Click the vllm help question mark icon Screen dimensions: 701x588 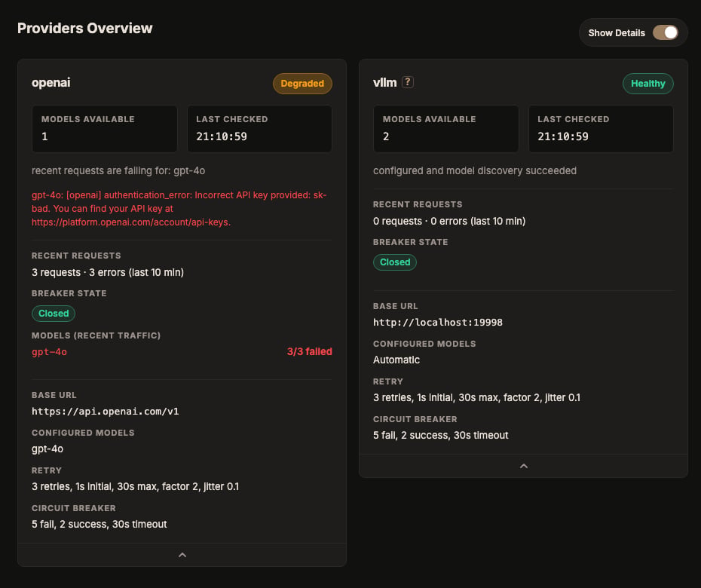[407, 82]
